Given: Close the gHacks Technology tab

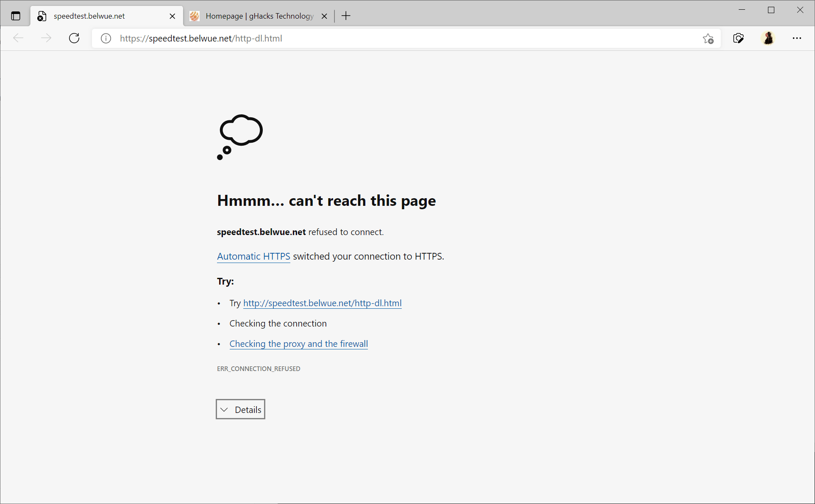Looking at the screenshot, I should 324,16.
